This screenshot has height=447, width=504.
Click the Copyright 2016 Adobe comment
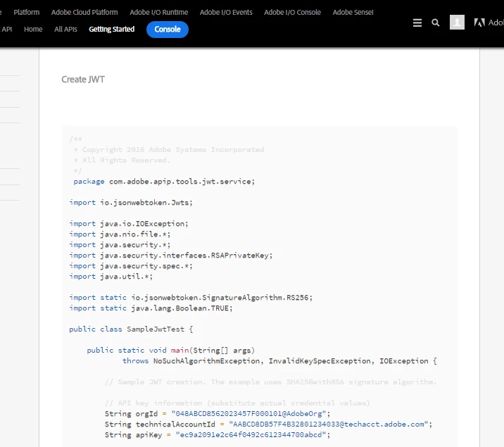169,150
